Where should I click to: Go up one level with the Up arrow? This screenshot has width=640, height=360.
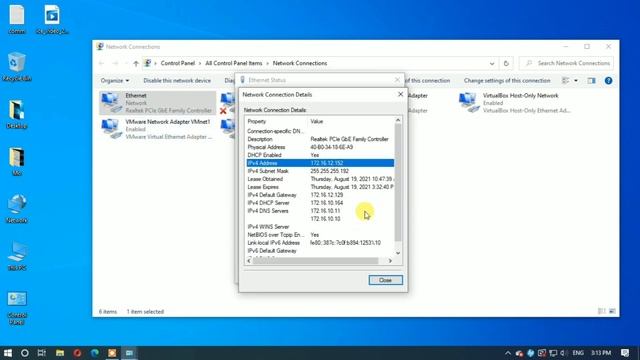136,63
